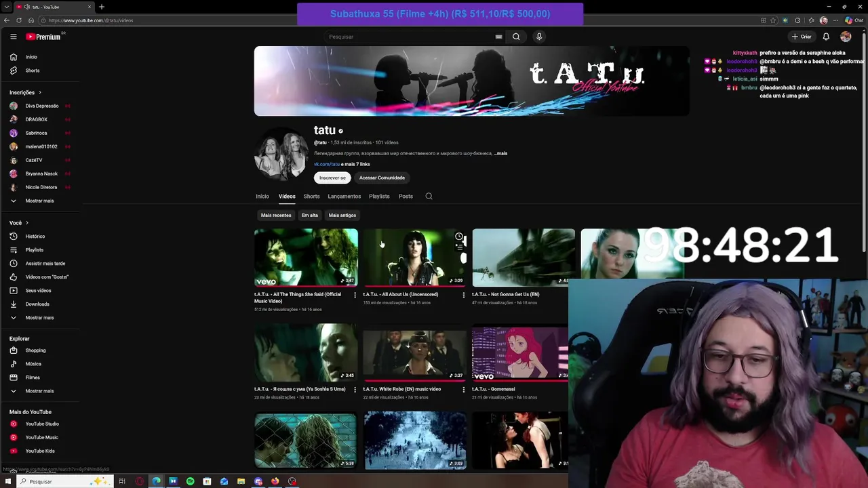Click Acessar Comunidade button
The width and height of the screenshot is (868, 488).
pyautogui.click(x=382, y=178)
